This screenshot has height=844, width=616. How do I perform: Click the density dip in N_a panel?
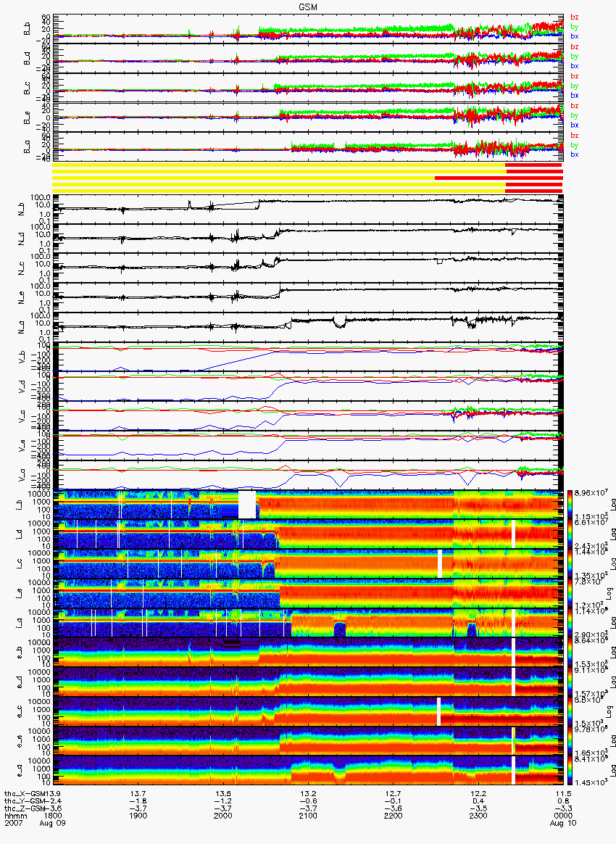(x=339, y=323)
